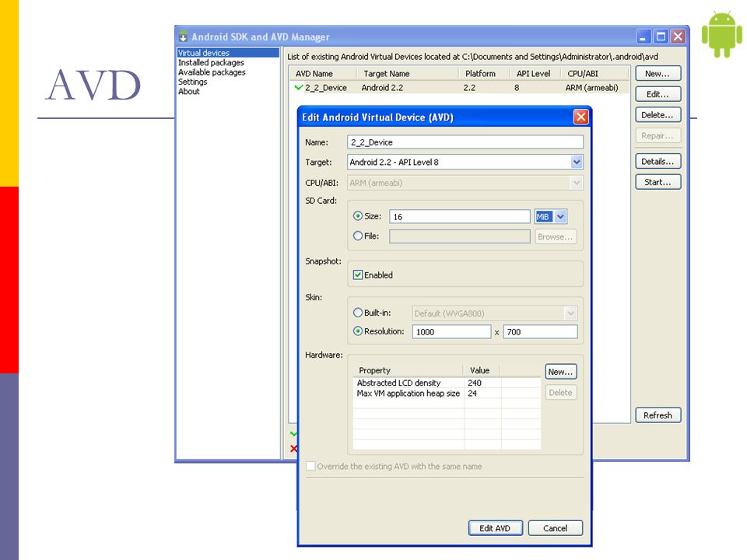
Task: Click the Delete... button in AVD Manager
Action: click(x=658, y=115)
